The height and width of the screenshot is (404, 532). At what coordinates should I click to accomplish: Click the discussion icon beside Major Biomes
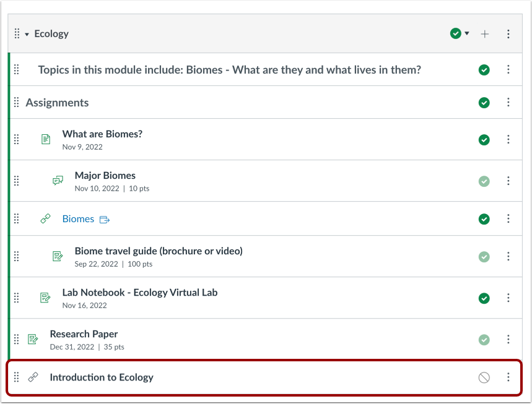click(58, 181)
